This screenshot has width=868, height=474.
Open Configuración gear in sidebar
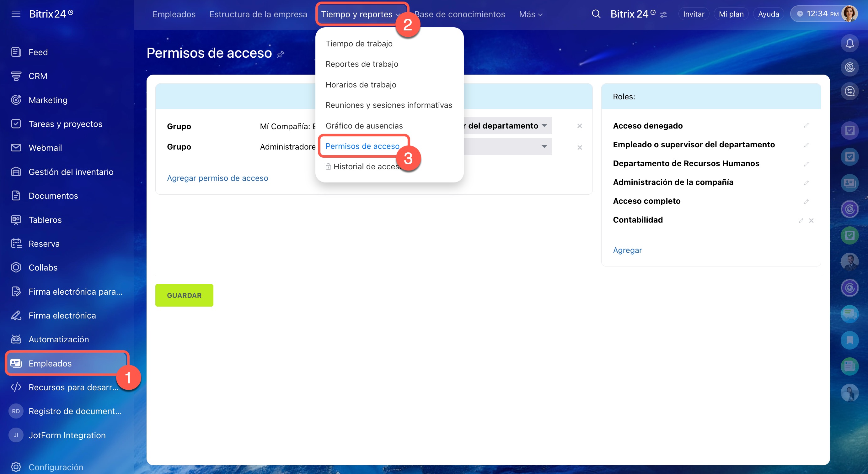16,466
